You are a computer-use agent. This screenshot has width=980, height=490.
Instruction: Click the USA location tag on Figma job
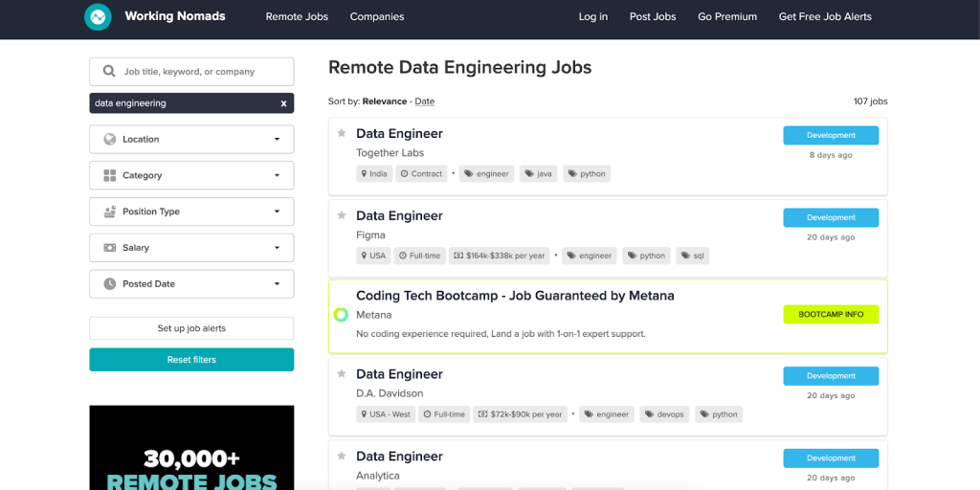[373, 256]
